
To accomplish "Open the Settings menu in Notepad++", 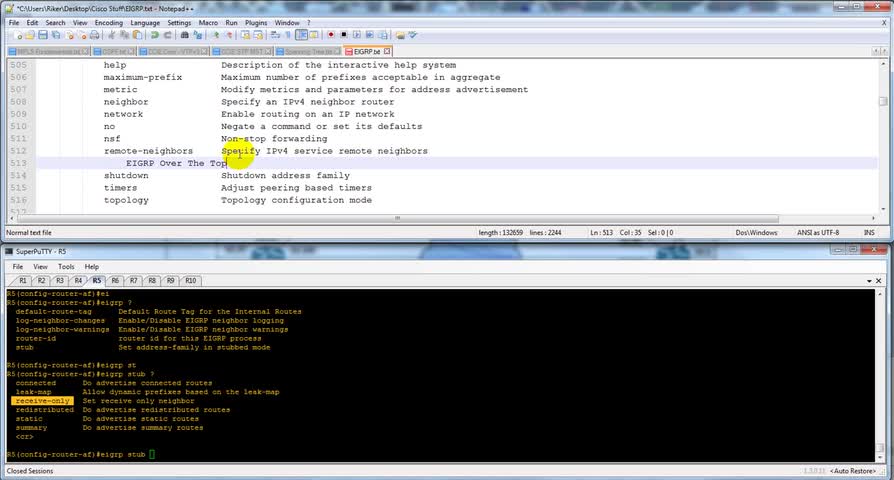I will [179, 23].
